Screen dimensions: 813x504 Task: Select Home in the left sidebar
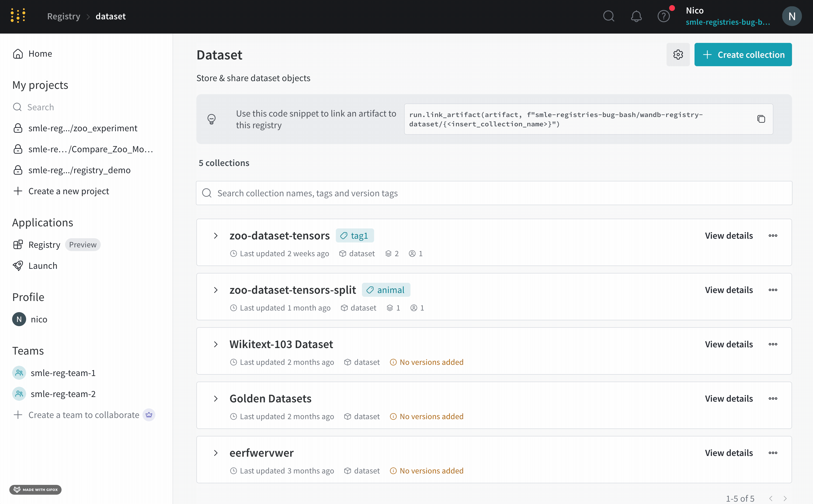40,53
